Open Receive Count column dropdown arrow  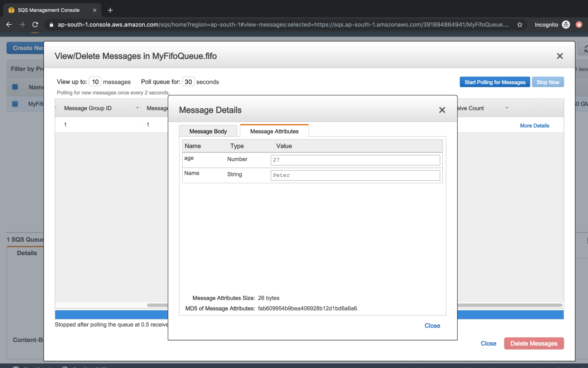click(x=507, y=108)
